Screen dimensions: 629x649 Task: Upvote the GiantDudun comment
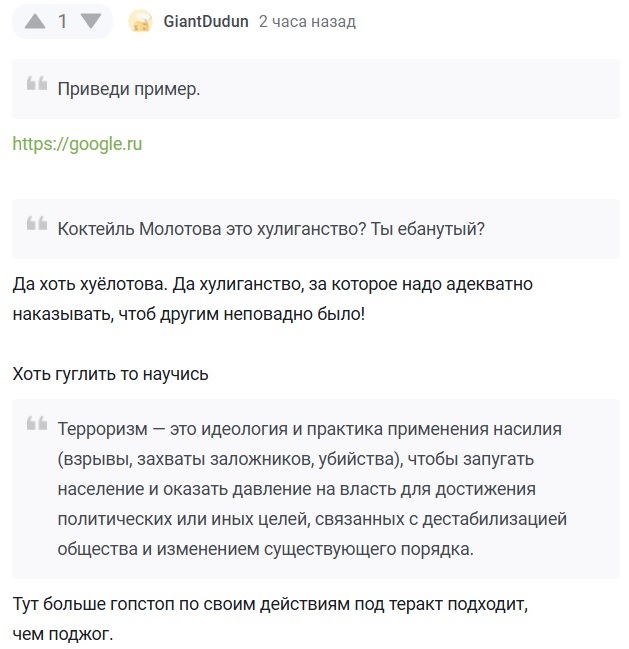[34, 21]
